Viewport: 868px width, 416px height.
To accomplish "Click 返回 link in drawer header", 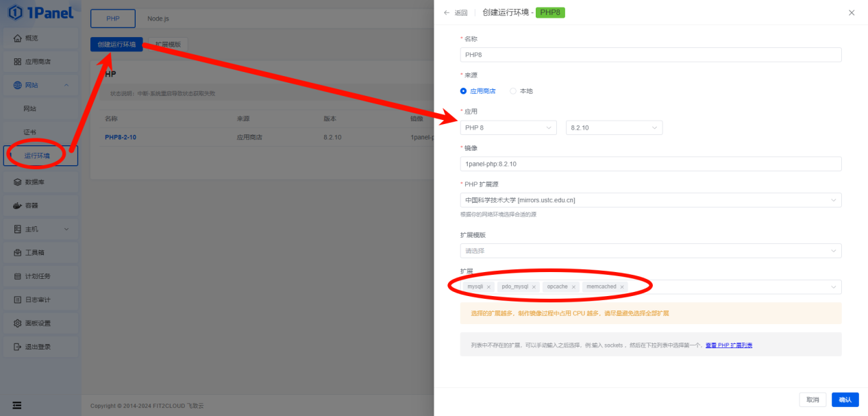I will point(461,12).
